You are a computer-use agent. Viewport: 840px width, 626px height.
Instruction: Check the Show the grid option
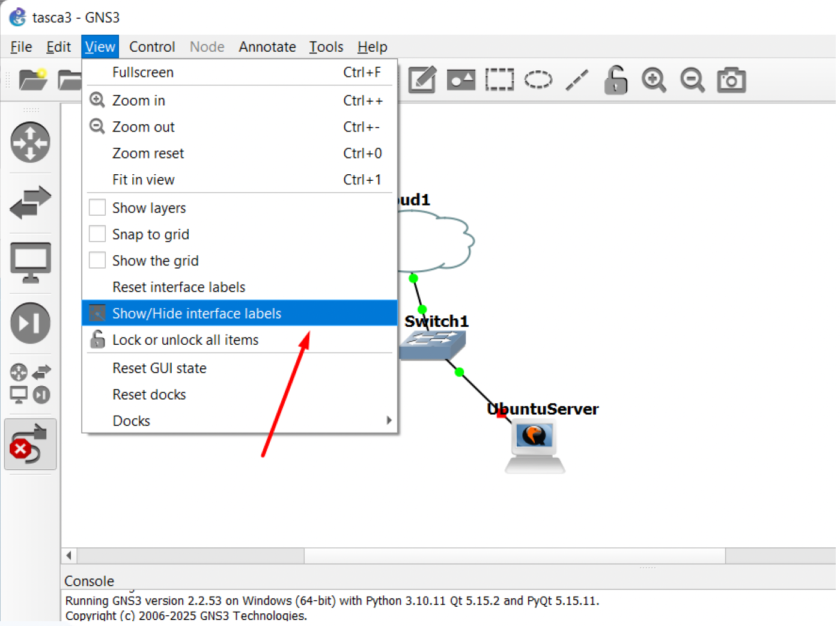point(97,261)
